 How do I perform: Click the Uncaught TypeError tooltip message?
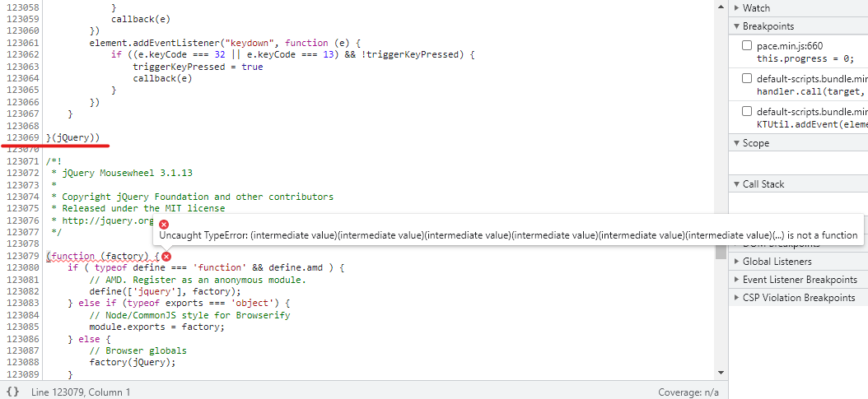[508, 234]
